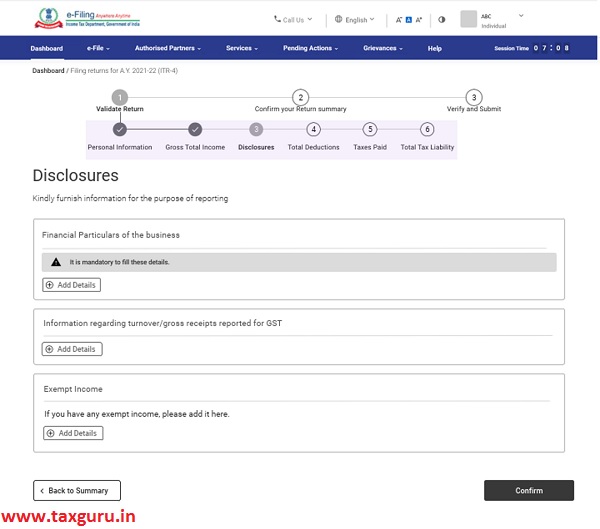
Task: Open the Pending Actions menu
Action: coord(310,48)
